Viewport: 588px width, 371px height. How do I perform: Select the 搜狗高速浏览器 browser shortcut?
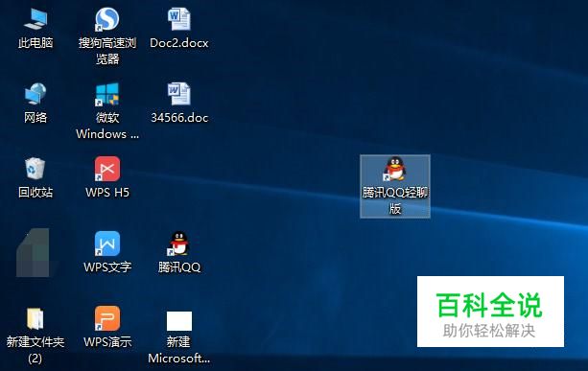tap(107, 19)
